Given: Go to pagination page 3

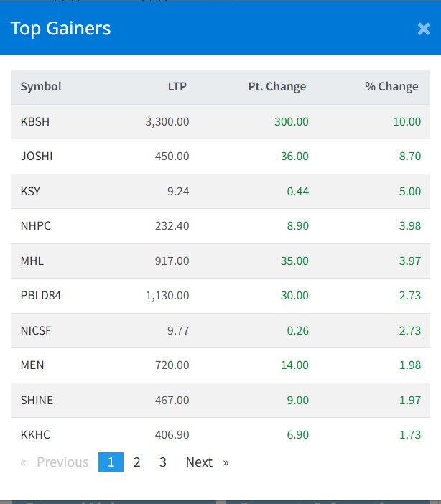Looking at the screenshot, I should pyautogui.click(x=163, y=462).
